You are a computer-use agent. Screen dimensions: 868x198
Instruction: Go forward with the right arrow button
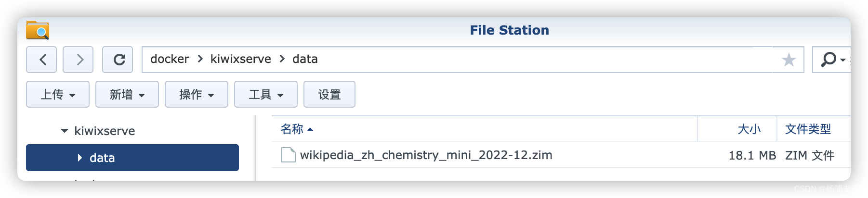78,60
